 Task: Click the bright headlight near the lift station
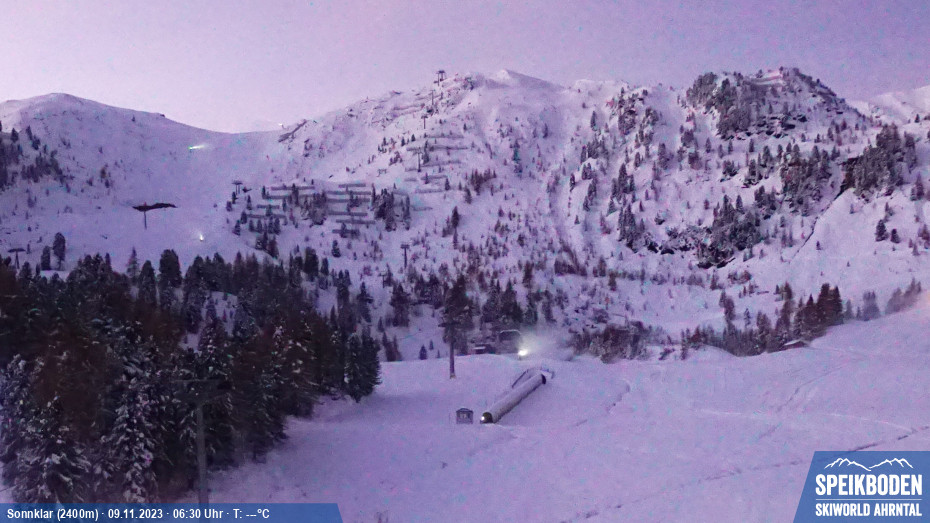coord(522,351)
